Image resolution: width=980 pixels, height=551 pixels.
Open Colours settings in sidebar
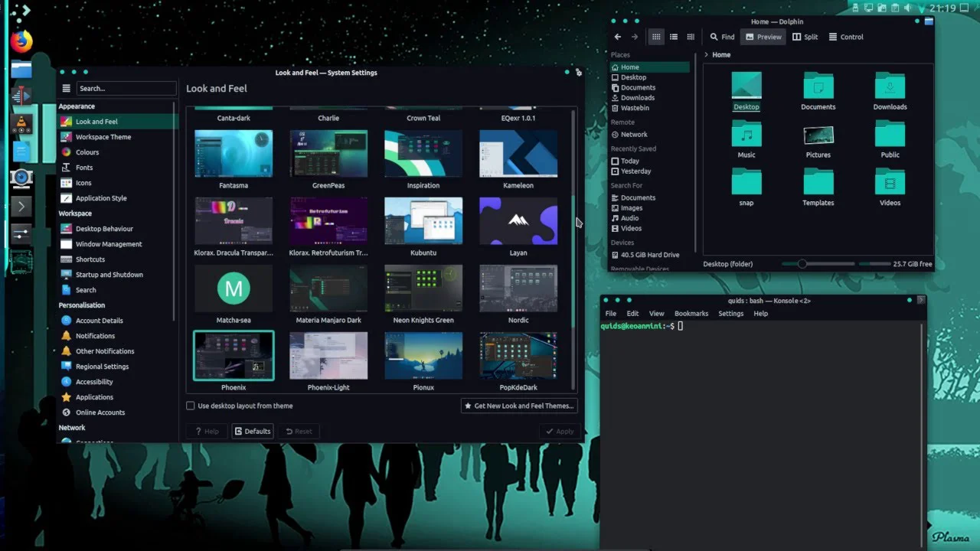pyautogui.click(x=116, y=152)
